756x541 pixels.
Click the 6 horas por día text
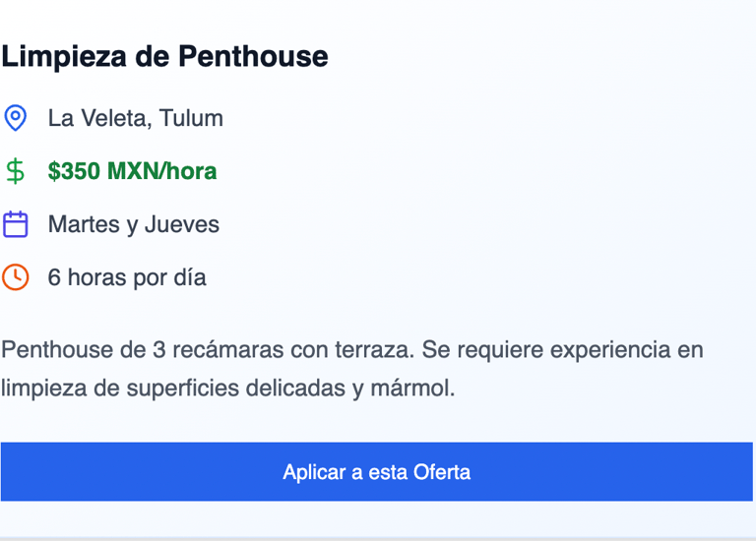[x=127, y=277]
